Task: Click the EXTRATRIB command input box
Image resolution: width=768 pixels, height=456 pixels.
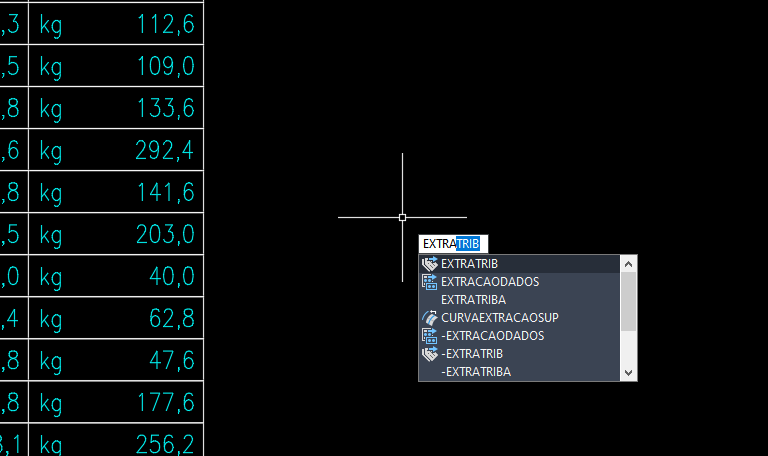Action: (452, 244)
